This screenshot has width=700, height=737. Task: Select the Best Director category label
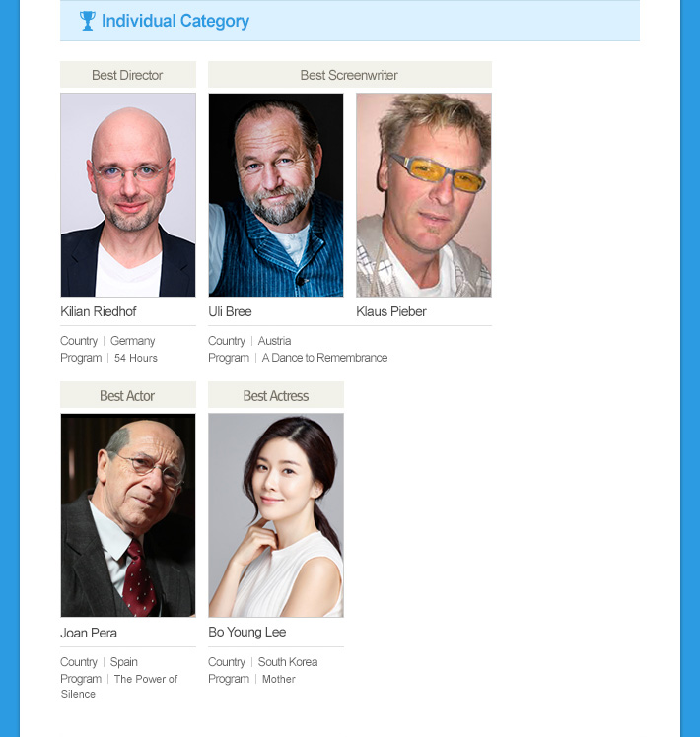(128, 75)
